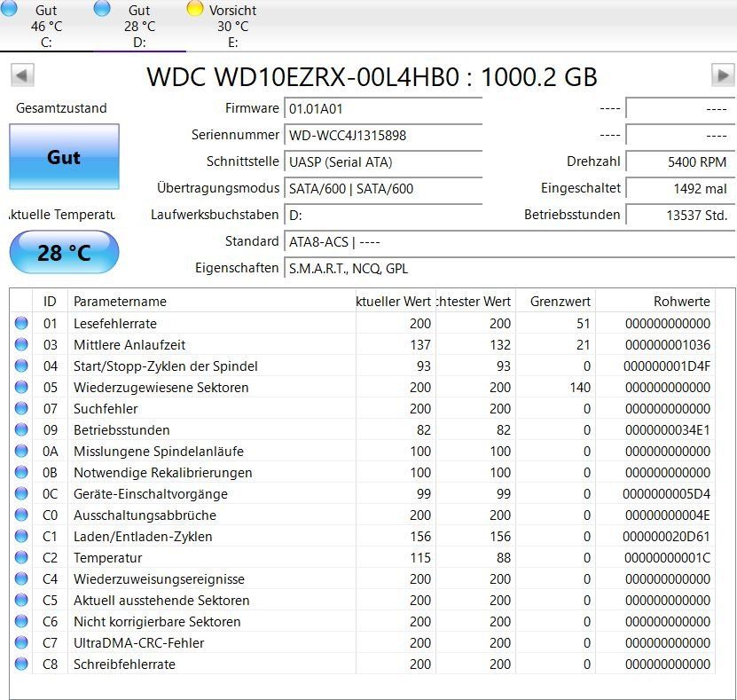Click raw value 0000000034E1
Screen dimensions: 737x700
click(668, 429)
